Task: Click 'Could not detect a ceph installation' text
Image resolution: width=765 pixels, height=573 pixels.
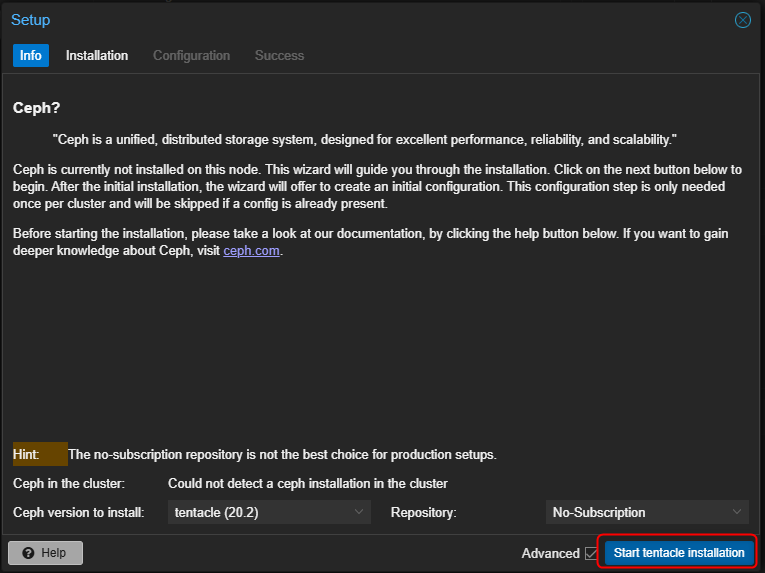Action: (x=308, y=484)
